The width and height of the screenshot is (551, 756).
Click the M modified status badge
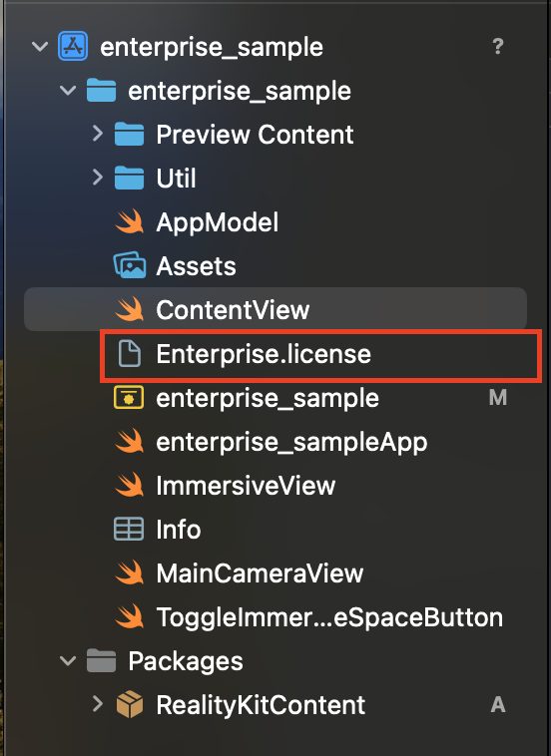point(498,398)
